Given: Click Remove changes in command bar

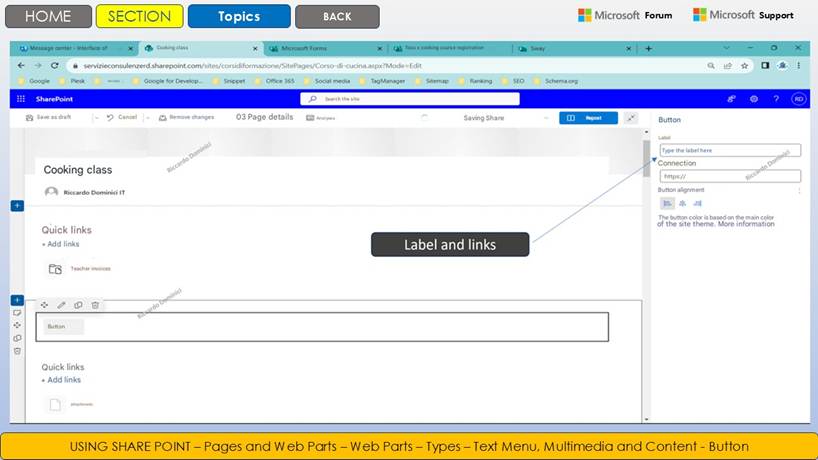Looking at the screenshot, I should [186, 117].
